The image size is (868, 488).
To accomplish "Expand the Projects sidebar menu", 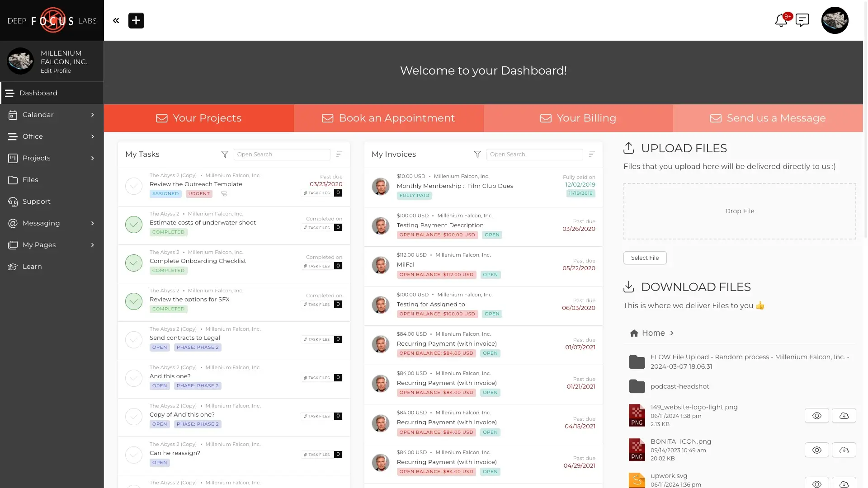I will [36, 158].
